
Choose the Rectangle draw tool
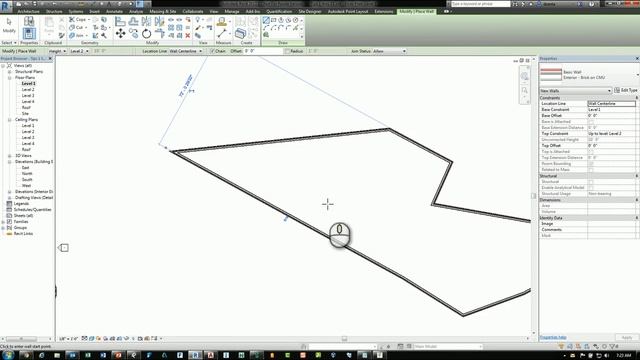273,20
